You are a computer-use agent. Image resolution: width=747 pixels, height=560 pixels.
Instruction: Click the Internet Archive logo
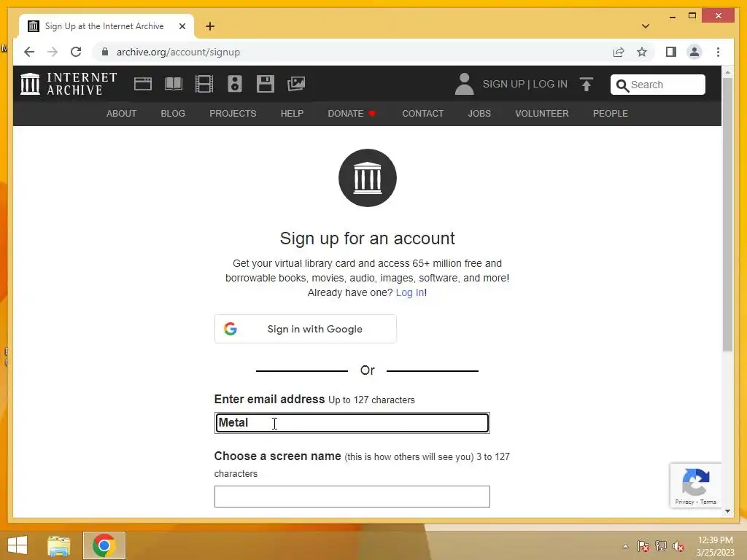[x=69, y=84]
